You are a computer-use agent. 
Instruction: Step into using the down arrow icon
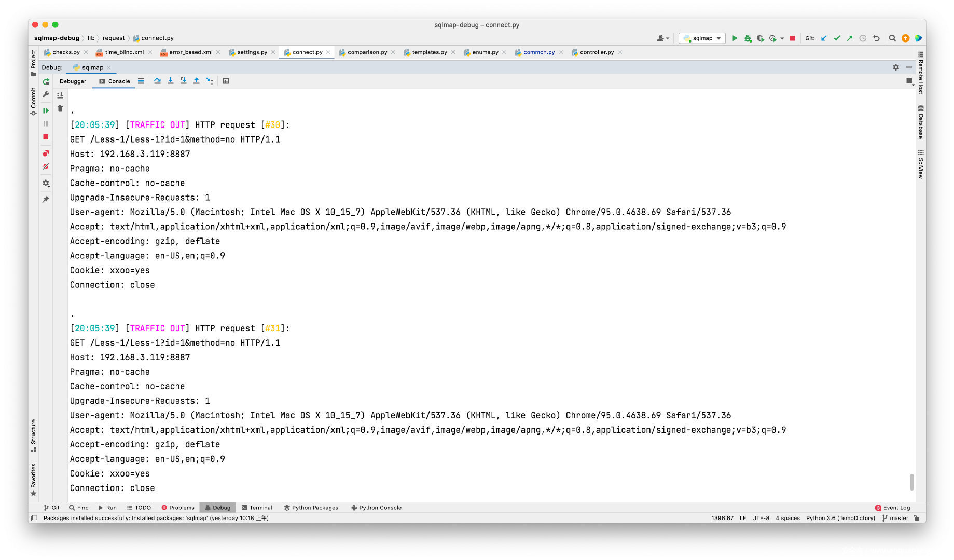[170, 81]
